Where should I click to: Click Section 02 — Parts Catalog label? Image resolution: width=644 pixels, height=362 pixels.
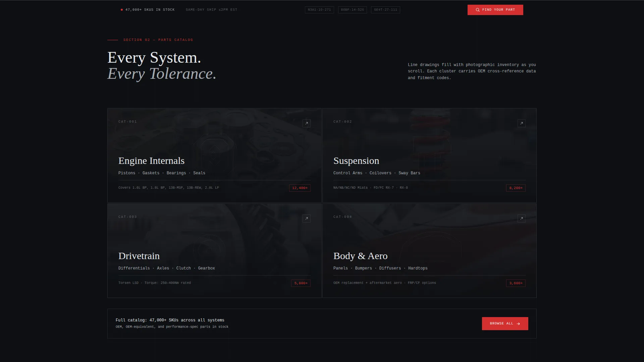(158, 40)
